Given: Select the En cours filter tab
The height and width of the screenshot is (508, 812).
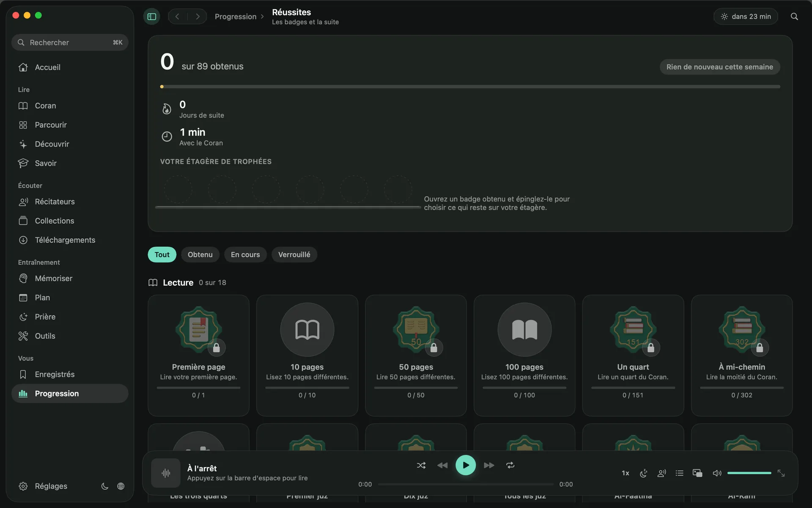Looking at the screenshot, I should [x=245, y=254].
